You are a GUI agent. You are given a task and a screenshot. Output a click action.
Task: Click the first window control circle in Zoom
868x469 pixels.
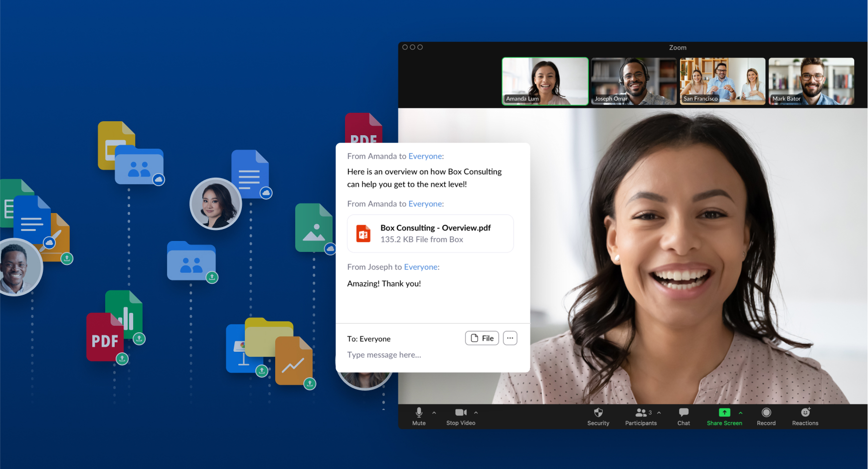click(405, 47)
